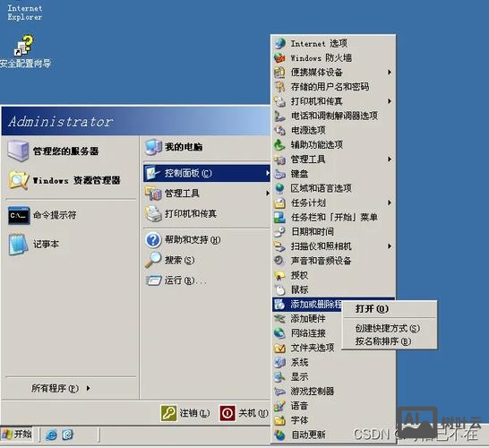Screen dimensions: 489x448
Task: Open 鼠标 mouse icon
Action: pos(279,289)
